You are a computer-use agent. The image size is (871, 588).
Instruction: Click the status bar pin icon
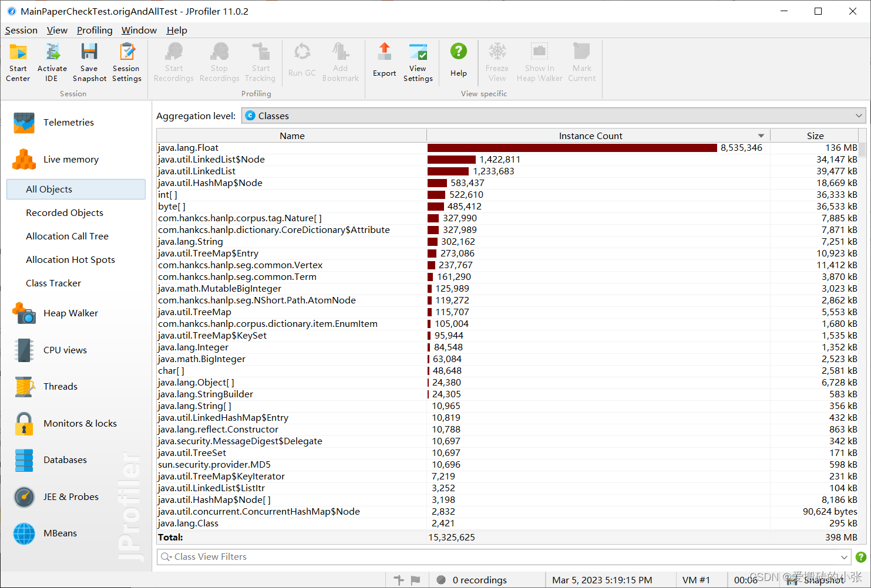[399, 580]
